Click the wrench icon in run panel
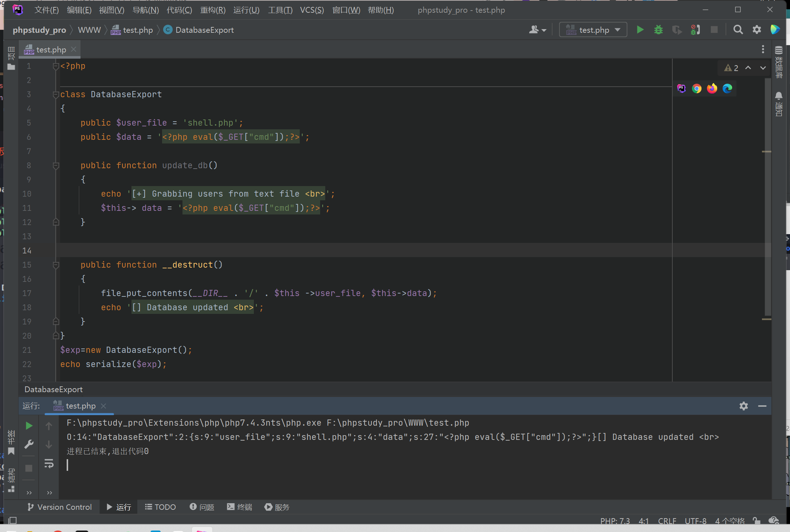Image resolution: width=790 pixels, height=532 pixels. coord(29,444)
